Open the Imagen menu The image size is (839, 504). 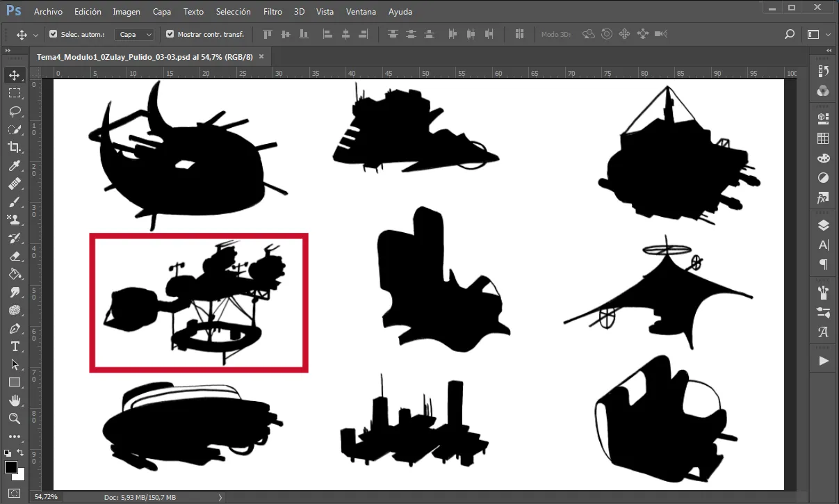coord(127,12)
